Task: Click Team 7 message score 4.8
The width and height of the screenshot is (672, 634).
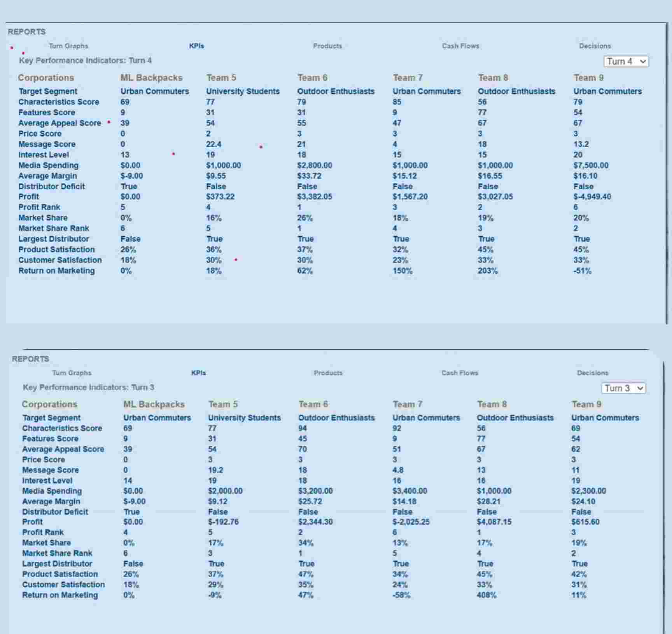Action: click(x=398, y=470)
